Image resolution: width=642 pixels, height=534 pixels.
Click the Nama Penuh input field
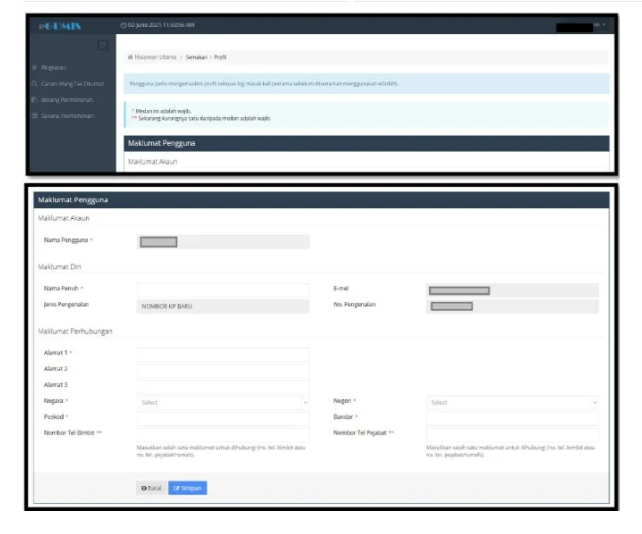[223, 290]
